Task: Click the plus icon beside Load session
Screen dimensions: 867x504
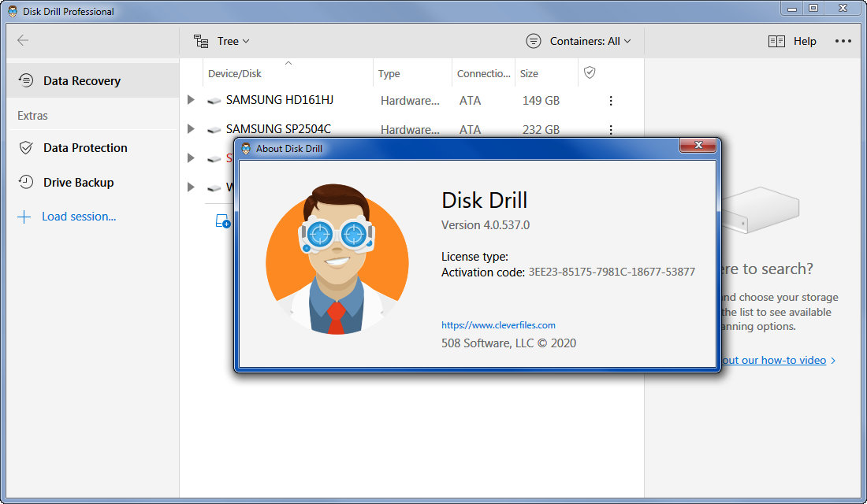Action: click(x=24, y=217)
